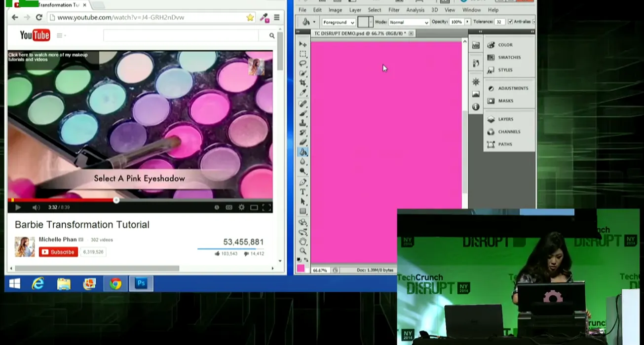Open the Foreground fill source dropdown

339,22
